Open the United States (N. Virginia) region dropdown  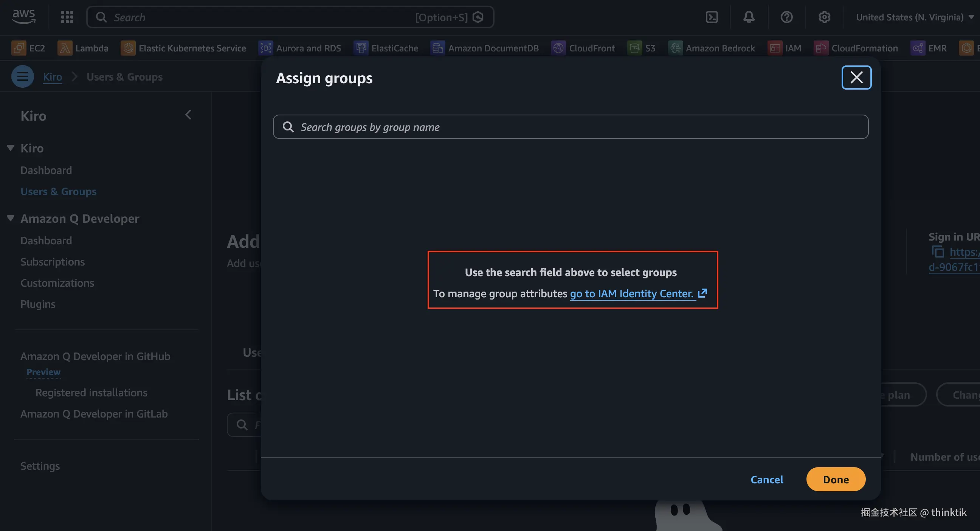point(914,17)
